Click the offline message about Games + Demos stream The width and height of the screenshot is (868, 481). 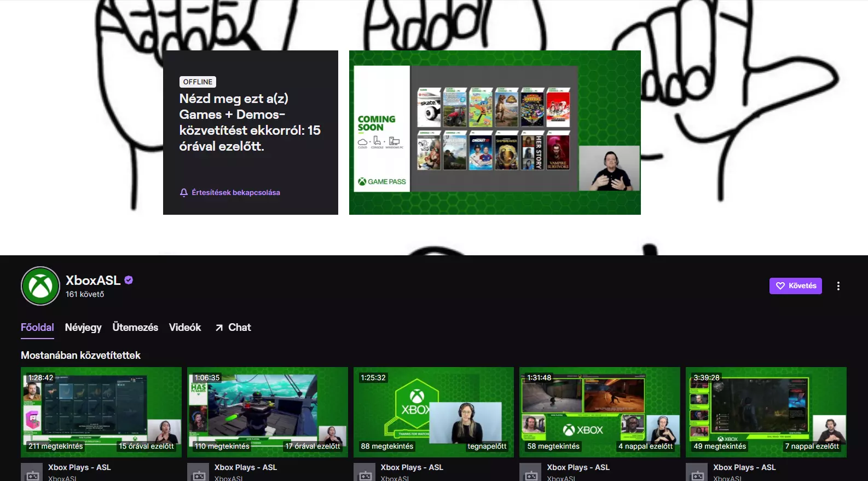click(x=250, y=122)
